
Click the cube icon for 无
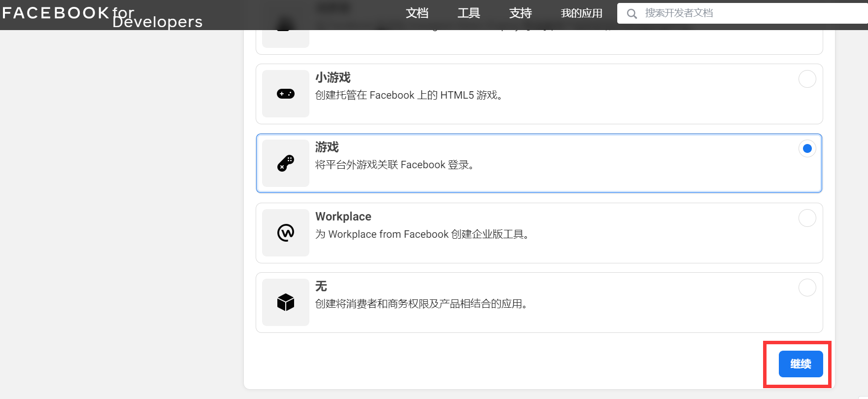[x=286, y=302]
